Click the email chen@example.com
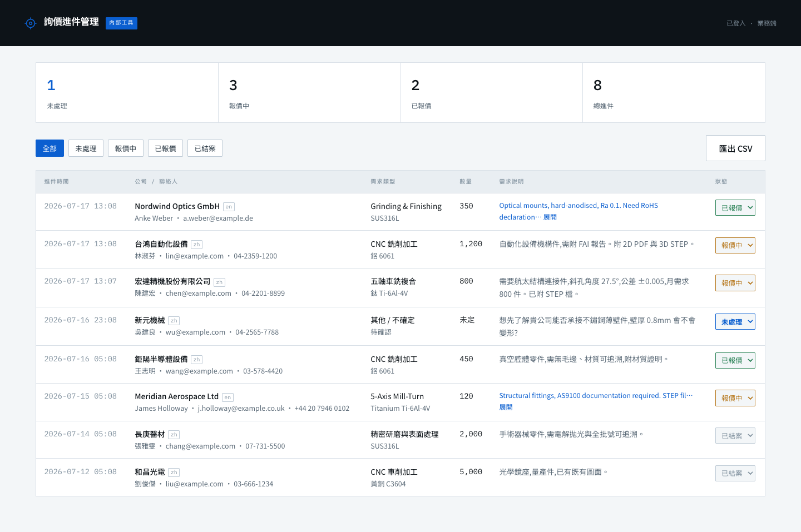This screenshot has height=532, width=801. point(198,294)
